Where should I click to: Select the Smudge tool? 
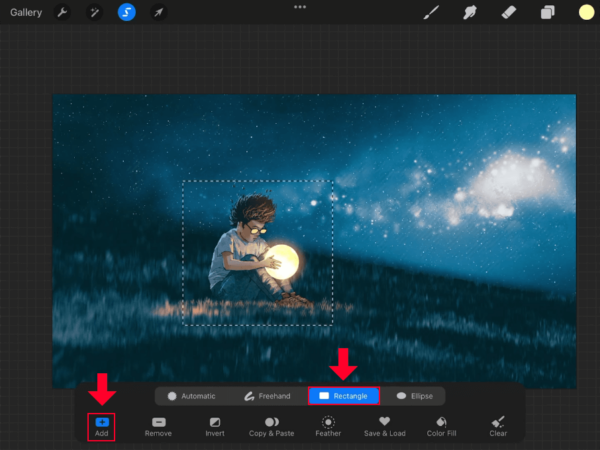[469, 12]
